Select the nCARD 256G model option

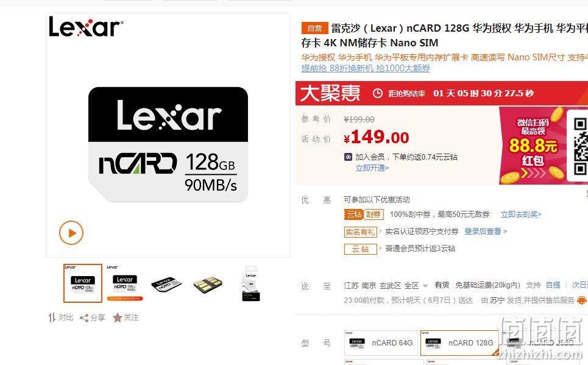point(540,343)
